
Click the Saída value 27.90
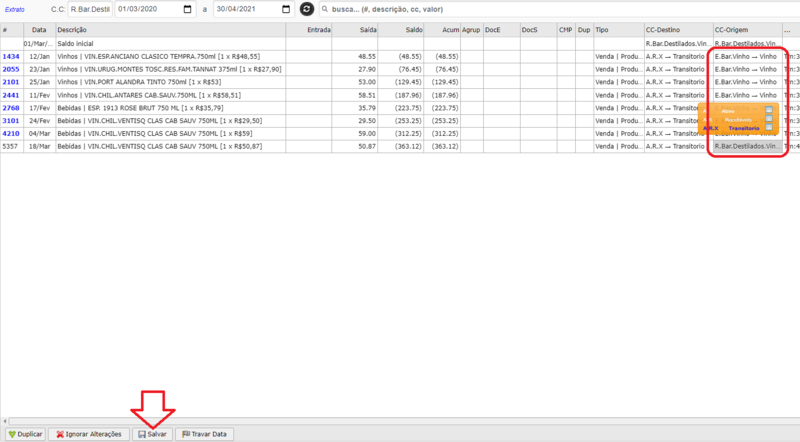[367, 69]
